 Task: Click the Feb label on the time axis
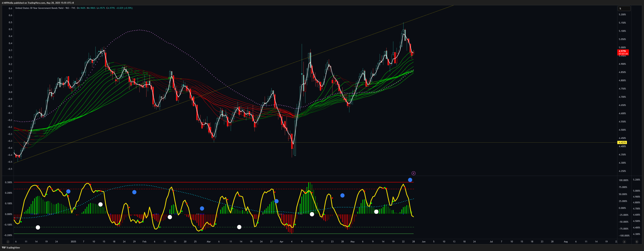coord(144,242)
